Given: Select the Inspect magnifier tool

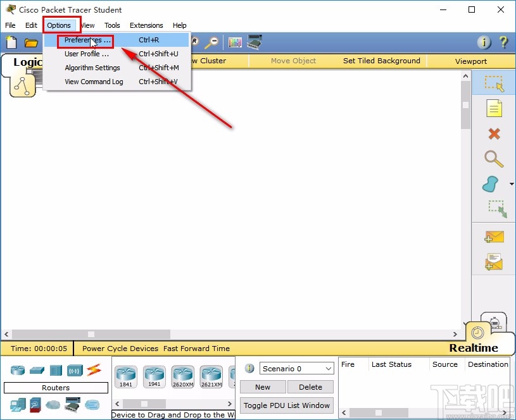Looking at the screenshot, I should pyautogui.click(x=494, y=159).
